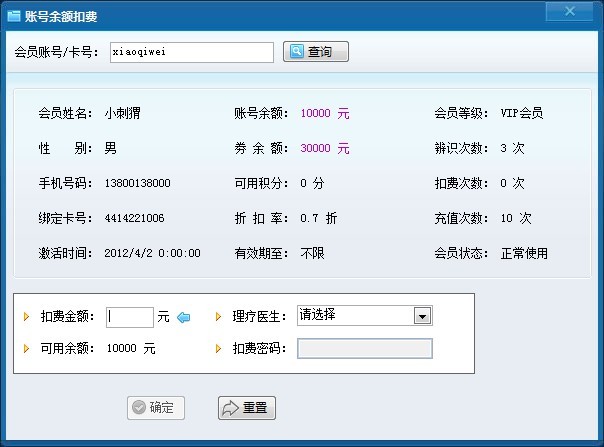Click the orange triangle before 扣费金额
The image size is (604, 447).
click(26, 317)
